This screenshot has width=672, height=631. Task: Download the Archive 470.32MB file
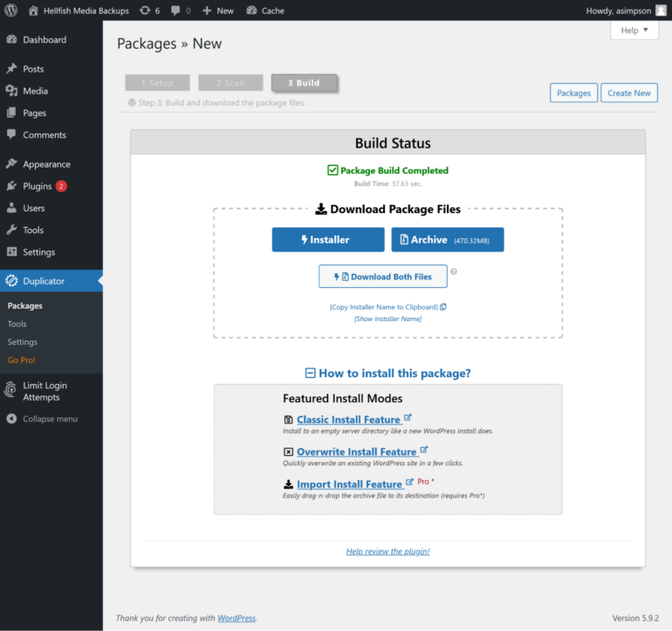[447, 240]
